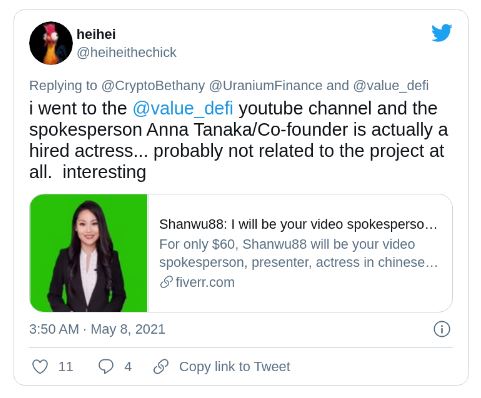This screenshot has height=398, width=481.
Task: Click the Twitter bird logo
Action: (x=442, y=33)
